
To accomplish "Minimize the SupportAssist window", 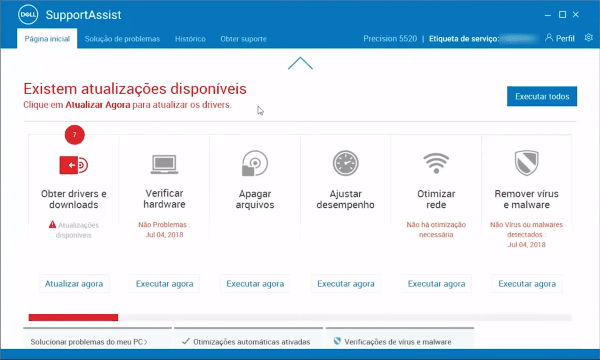I will point(548,15).
